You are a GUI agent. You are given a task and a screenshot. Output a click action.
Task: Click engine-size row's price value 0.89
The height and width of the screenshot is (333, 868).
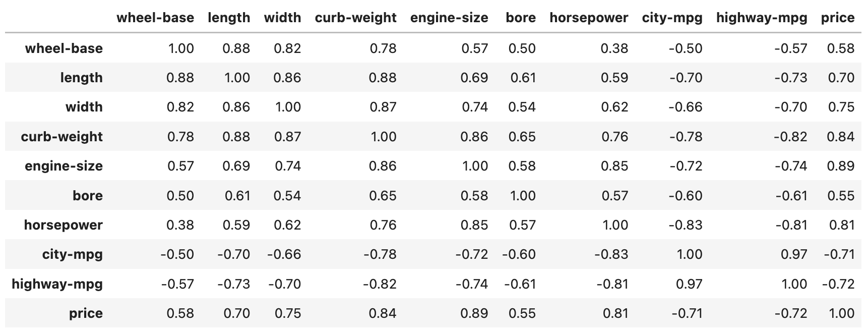[x=840, y=166]
